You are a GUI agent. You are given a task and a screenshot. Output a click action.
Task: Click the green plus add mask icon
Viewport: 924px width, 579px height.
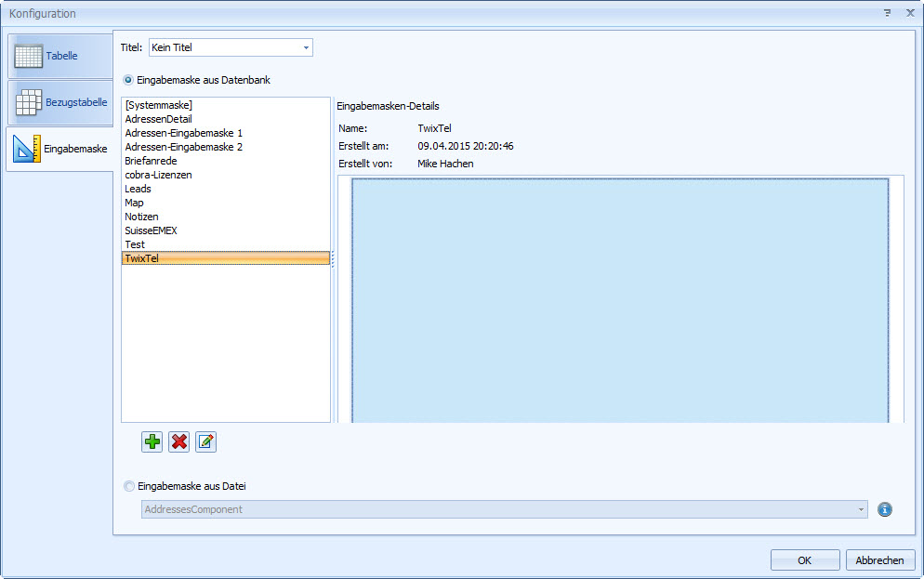coord(152,442)
